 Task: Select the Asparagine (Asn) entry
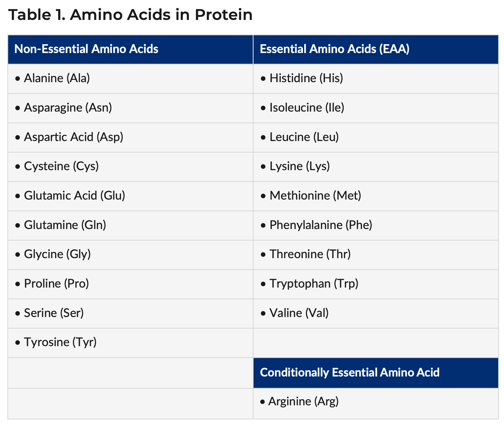coord(68,108)
